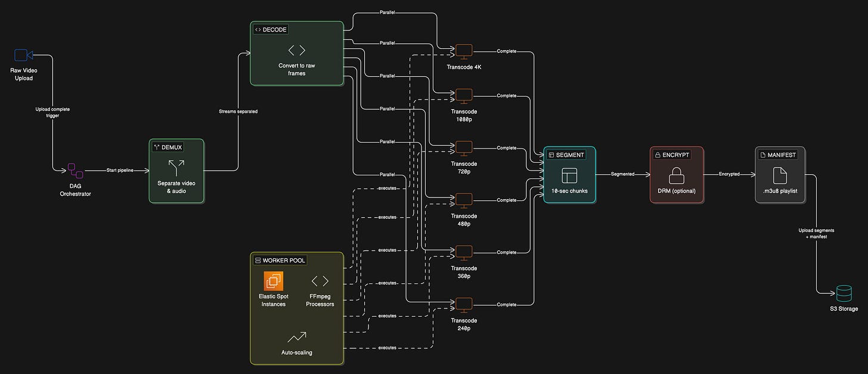Select the 'Upload complete trigger' edge label
This screenshot has width=868, height=374.
tap(51, 112)
